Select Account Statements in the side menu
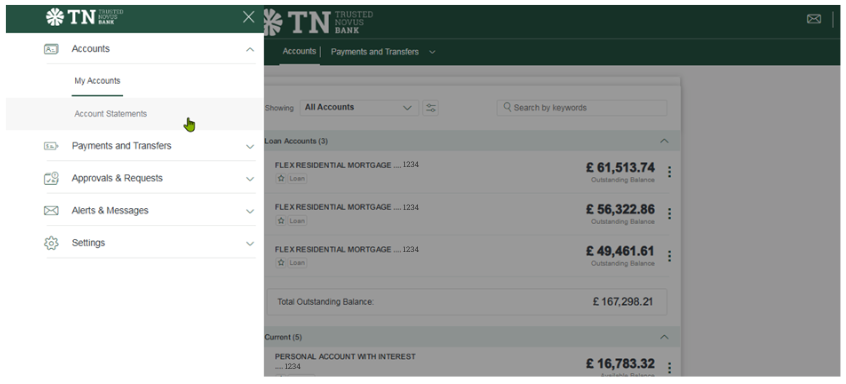 pos(111,114)
